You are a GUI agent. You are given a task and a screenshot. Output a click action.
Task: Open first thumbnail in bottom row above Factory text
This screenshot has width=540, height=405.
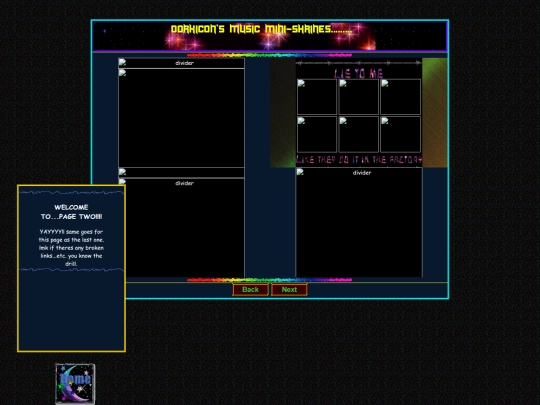(x=317, y=134)
